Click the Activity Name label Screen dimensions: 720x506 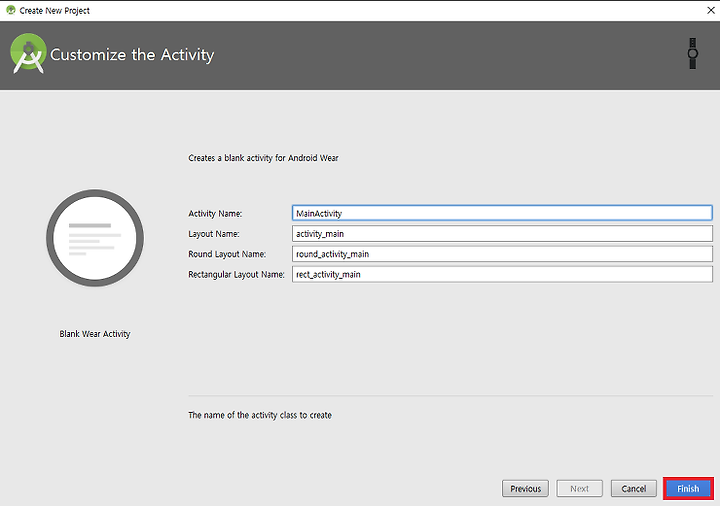[215, 214]
